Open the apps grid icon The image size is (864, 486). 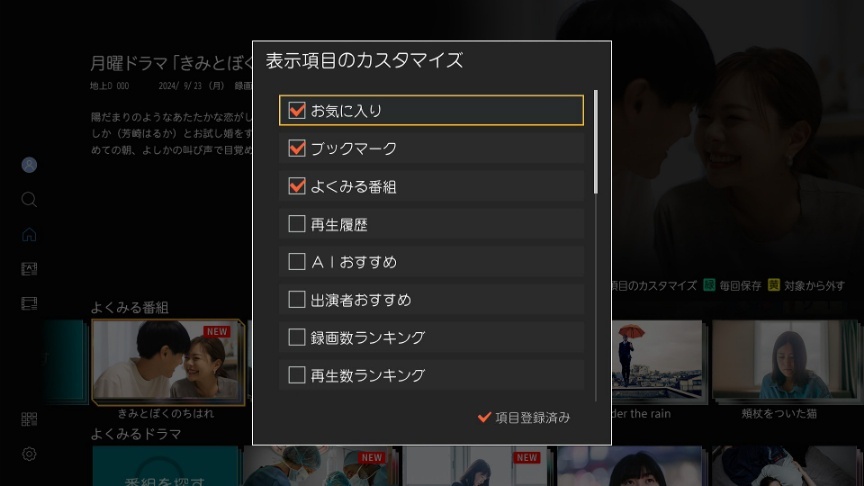tap(29, 419)
